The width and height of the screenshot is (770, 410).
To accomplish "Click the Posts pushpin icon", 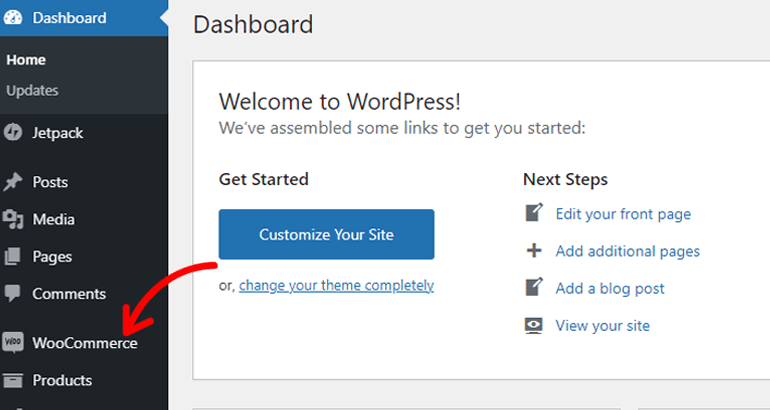I will point(13,182).
